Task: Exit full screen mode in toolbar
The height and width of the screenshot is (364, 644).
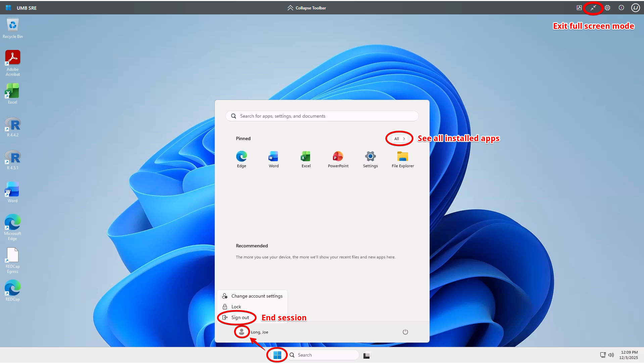Action: (593, 8)
